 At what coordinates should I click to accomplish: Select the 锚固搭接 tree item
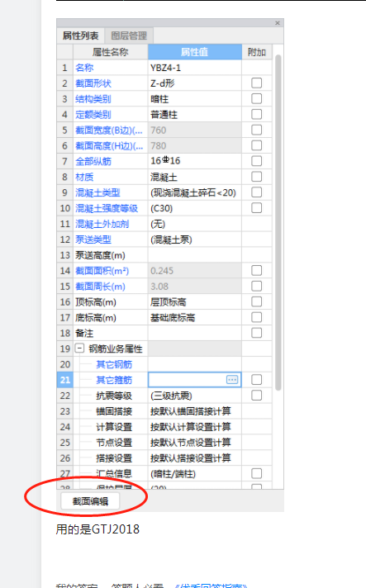[114, 411]
